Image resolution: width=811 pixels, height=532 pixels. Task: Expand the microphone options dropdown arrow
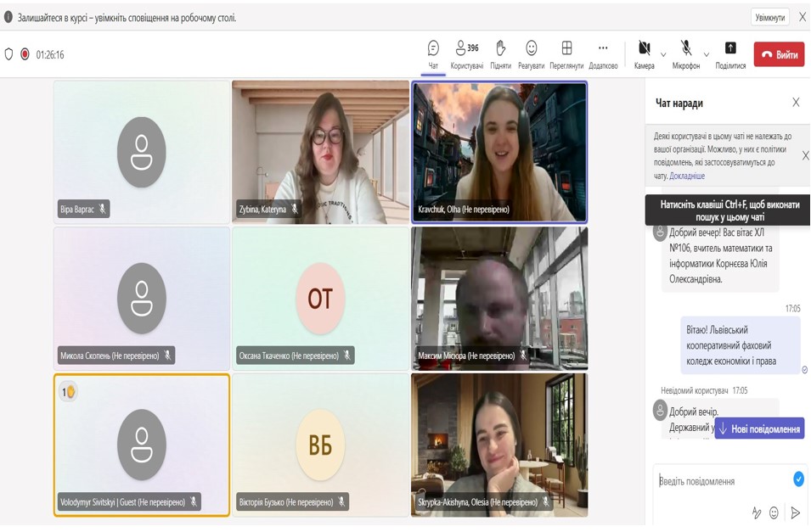pyautogui.click(x=706, y=55)
